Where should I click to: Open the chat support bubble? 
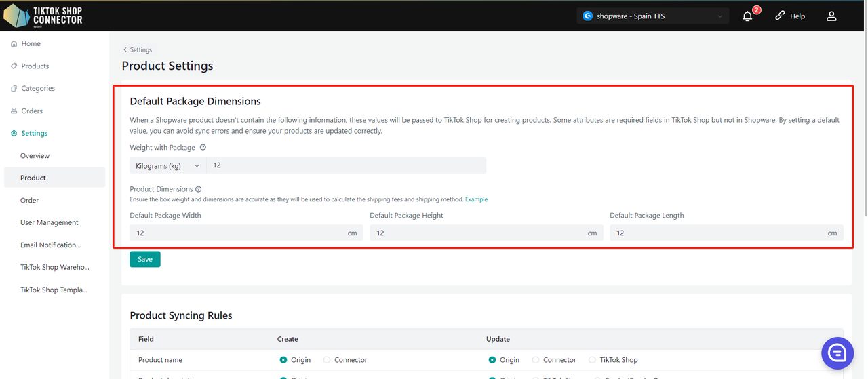[837, 353]
